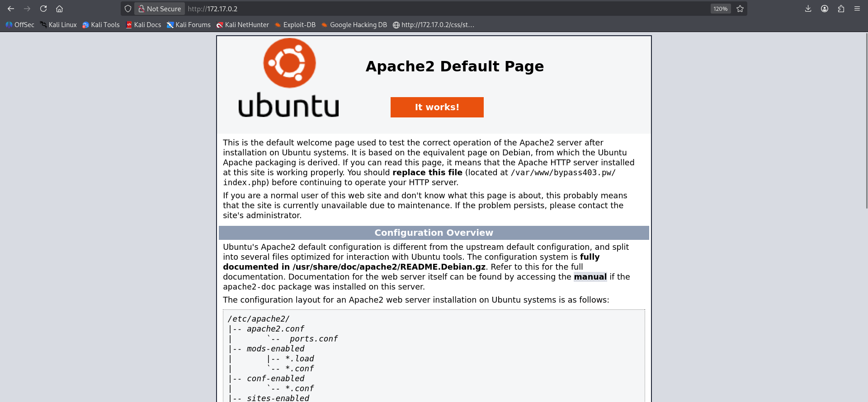The height and width of the screenshot is (402, 868).
Task: Click the Not Secure lock indicator
Action: tap(160, 9)
